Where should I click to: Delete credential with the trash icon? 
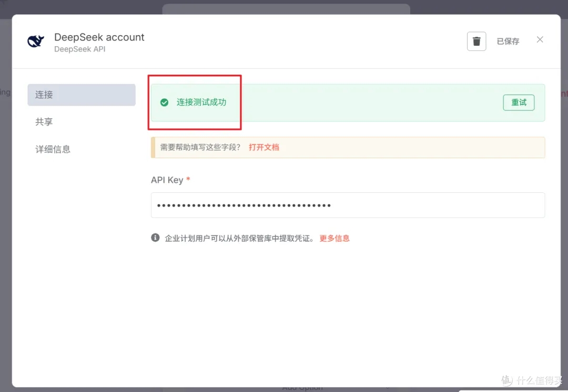[x=476, y=42]
